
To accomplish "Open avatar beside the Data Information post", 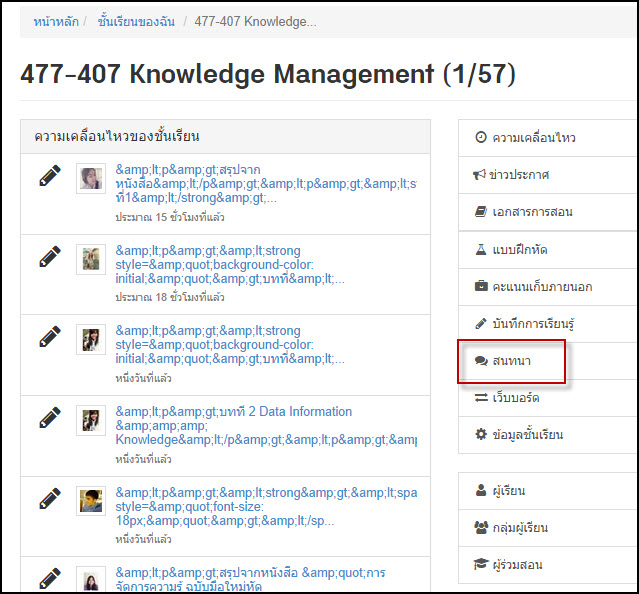I will click(x=91, y=420).
